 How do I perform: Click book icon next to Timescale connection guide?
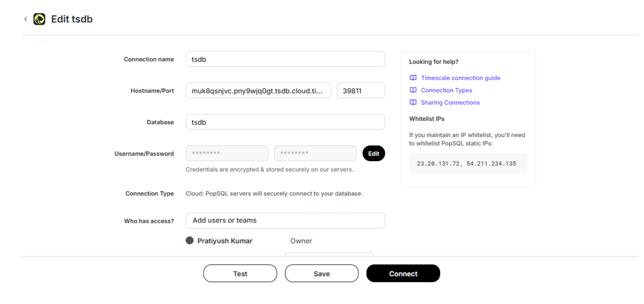[x=413, y=78]
